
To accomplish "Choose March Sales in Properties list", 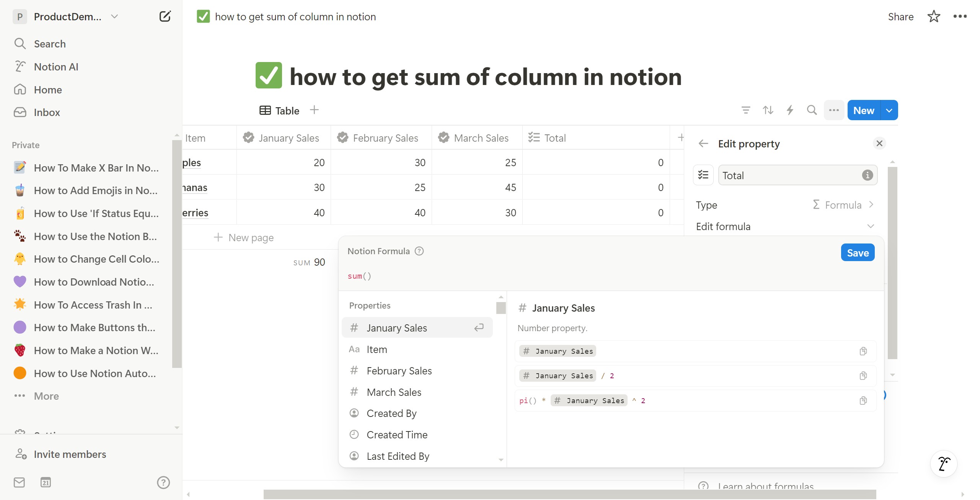I will pyautogui.click(x=417, y=392).
